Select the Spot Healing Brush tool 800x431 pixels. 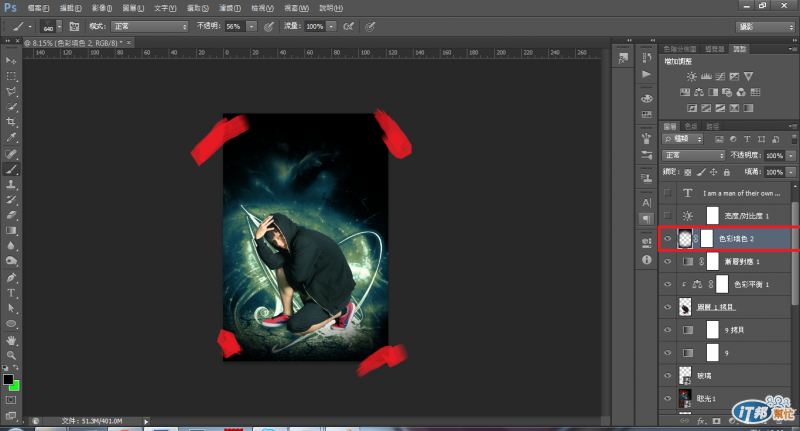coord(11,154)
